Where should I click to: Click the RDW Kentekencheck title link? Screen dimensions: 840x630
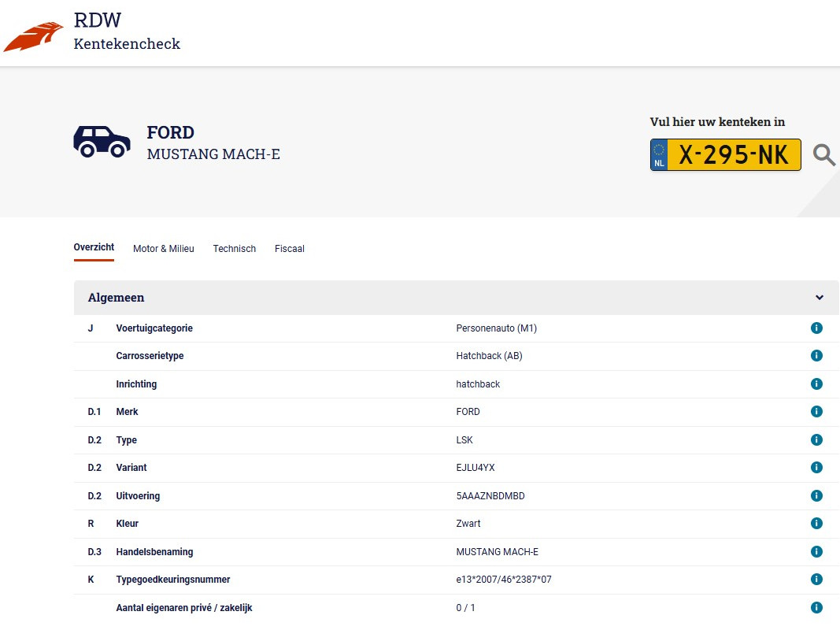pyautogui.click(x=127, y=32)
